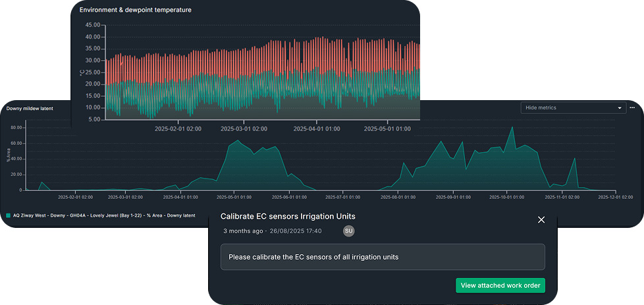Screen dimensions: 644x305
Task: Open the Hide metrics combo box
Action: pos(572,108)
